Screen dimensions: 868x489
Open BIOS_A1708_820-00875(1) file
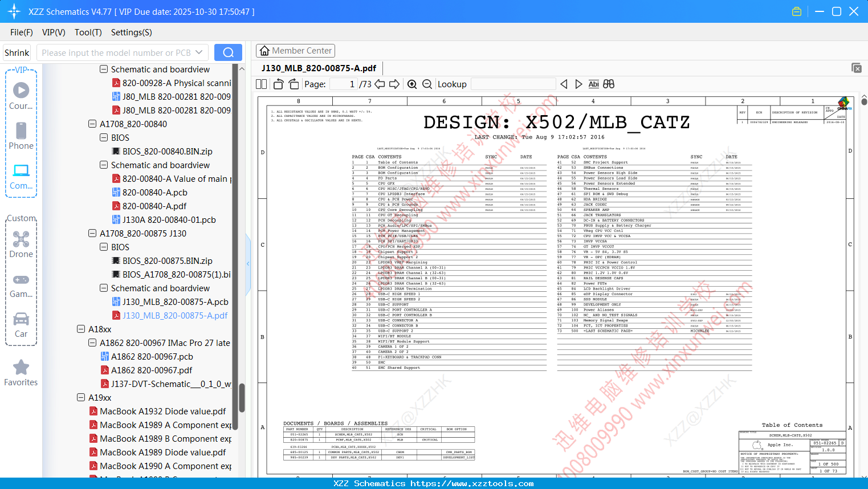pos(172,274)
